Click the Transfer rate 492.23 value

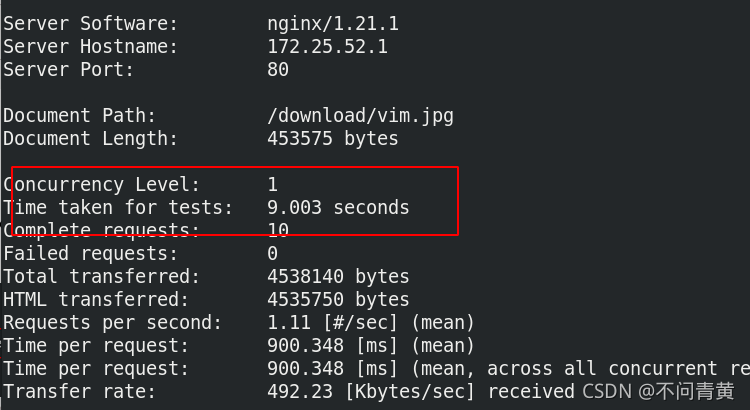point(300,391)
